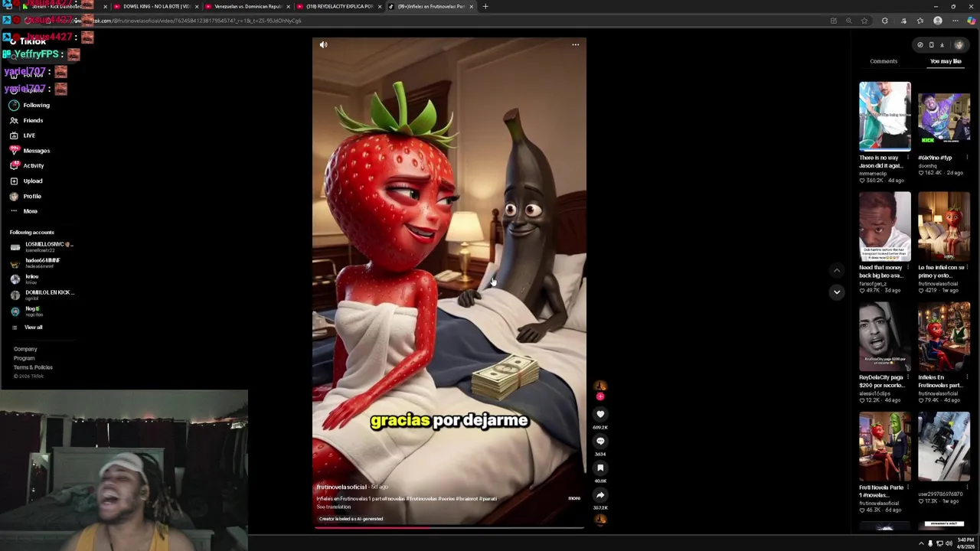980x551 pixels.
Task: Open options for 'Fruti Novela Parte 1' video
Action: [x=908, y=487]
